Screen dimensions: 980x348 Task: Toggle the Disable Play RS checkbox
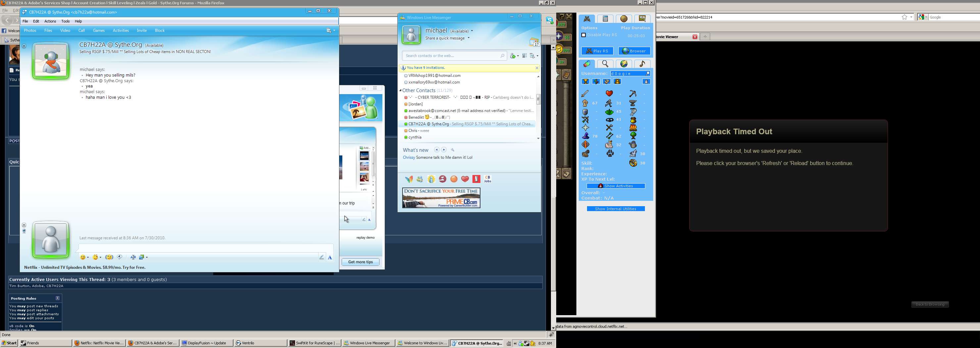[584, 35]
